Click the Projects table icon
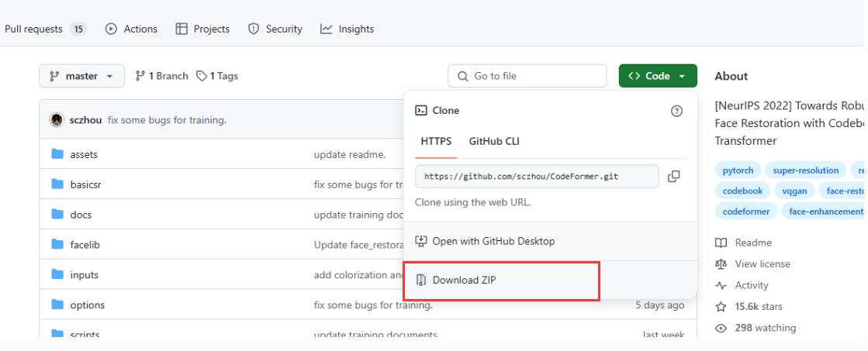 click(x=182, y=29)
